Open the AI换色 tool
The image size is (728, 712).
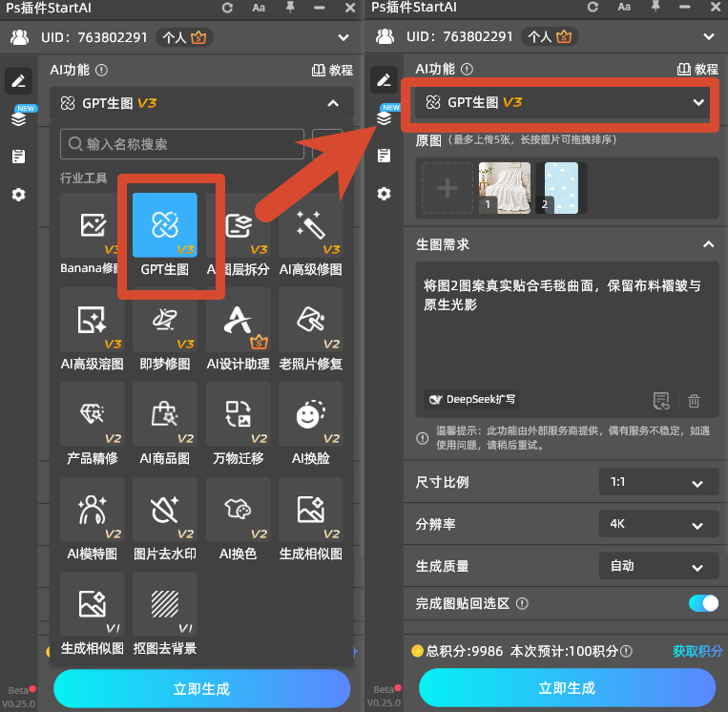[x=239, y=510]
